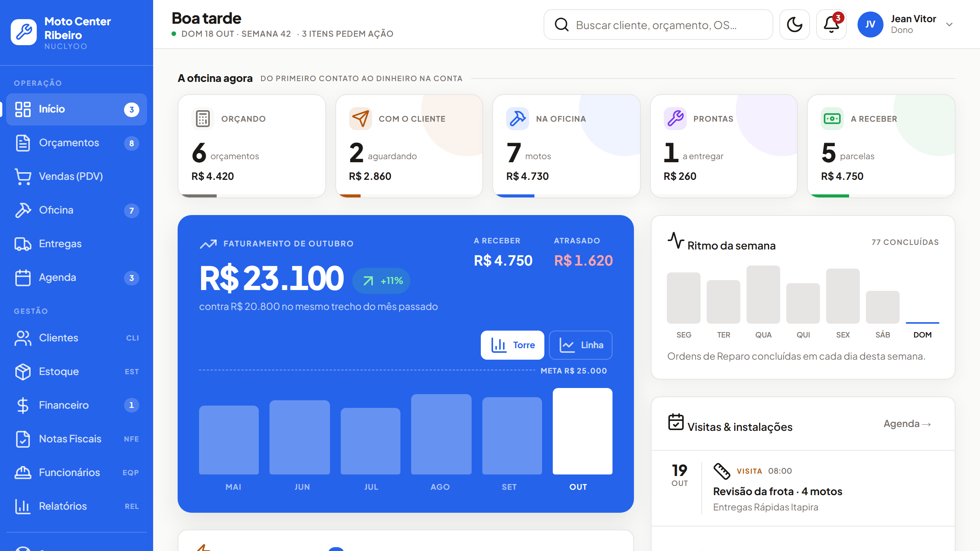Click the Início grid icon
980x551 pixels.
pos(23,109)
